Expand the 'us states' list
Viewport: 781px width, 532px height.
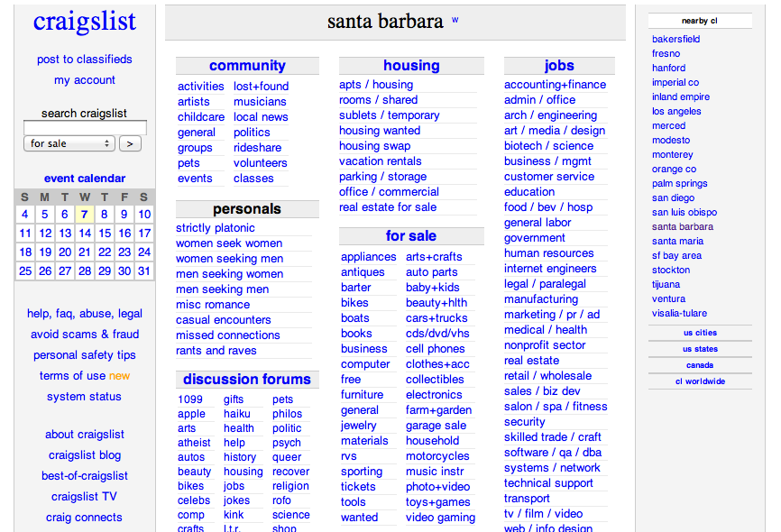pos(701,349)
